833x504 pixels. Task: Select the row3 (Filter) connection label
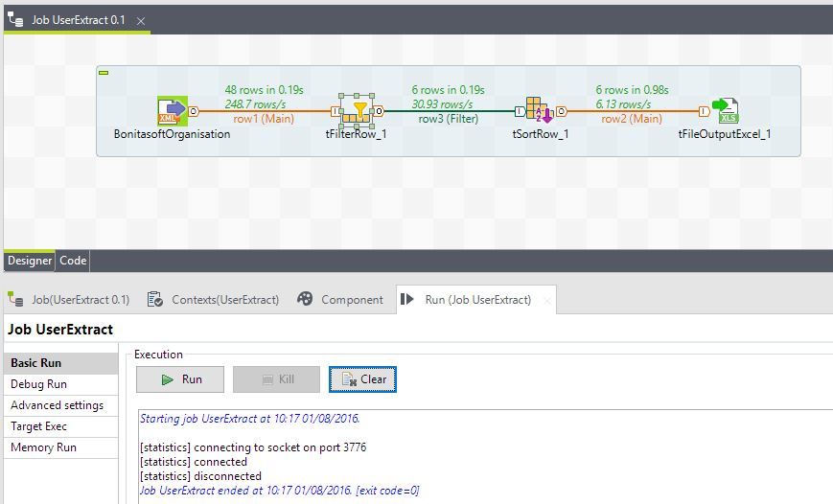(448, 120)
